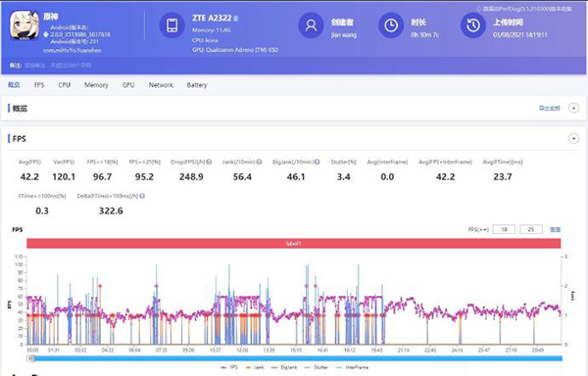Screen dimensions: 588x376
Task: Click the duration value 0h 50m 7s
Action: 424,35
